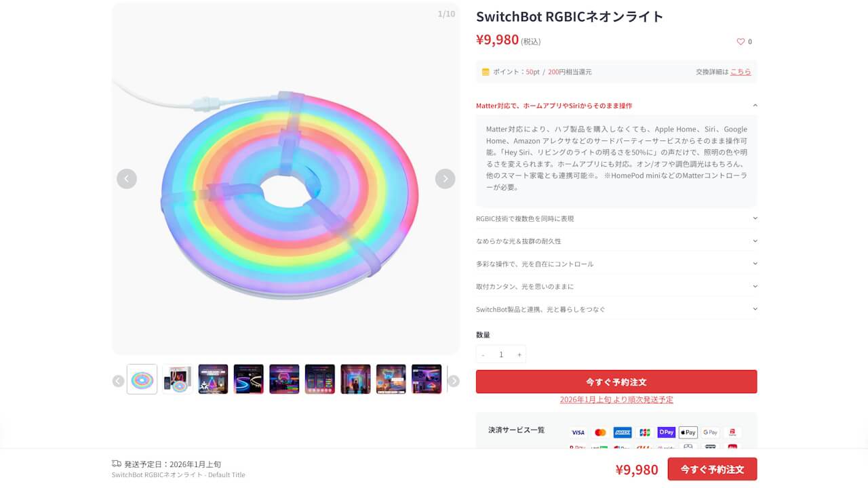Select the second product thumbnail with box

coord(177,380)
